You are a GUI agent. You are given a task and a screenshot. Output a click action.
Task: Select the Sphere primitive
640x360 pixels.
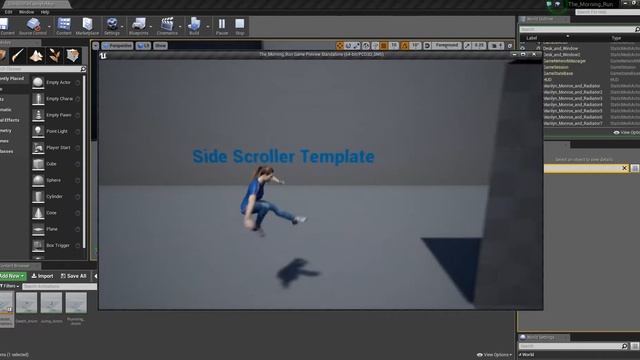point(56,180)
